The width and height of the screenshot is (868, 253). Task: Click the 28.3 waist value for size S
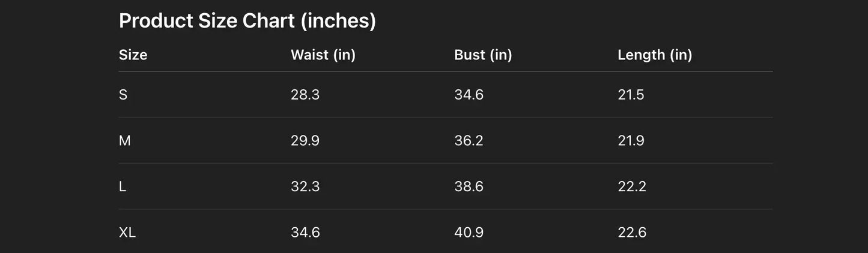click(x=305, y=95)
